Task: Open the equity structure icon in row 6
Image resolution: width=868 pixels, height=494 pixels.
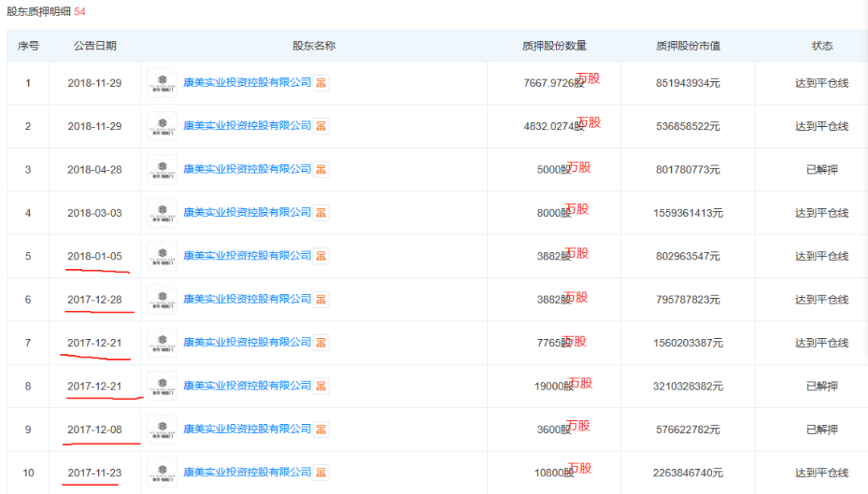Action: tap(321, 300)
